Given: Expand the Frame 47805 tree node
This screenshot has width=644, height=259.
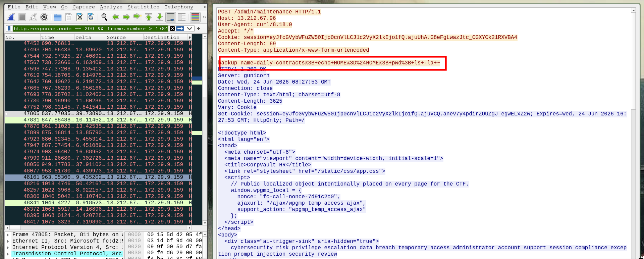Looking at the screenshot, I should tap(8, 235).
